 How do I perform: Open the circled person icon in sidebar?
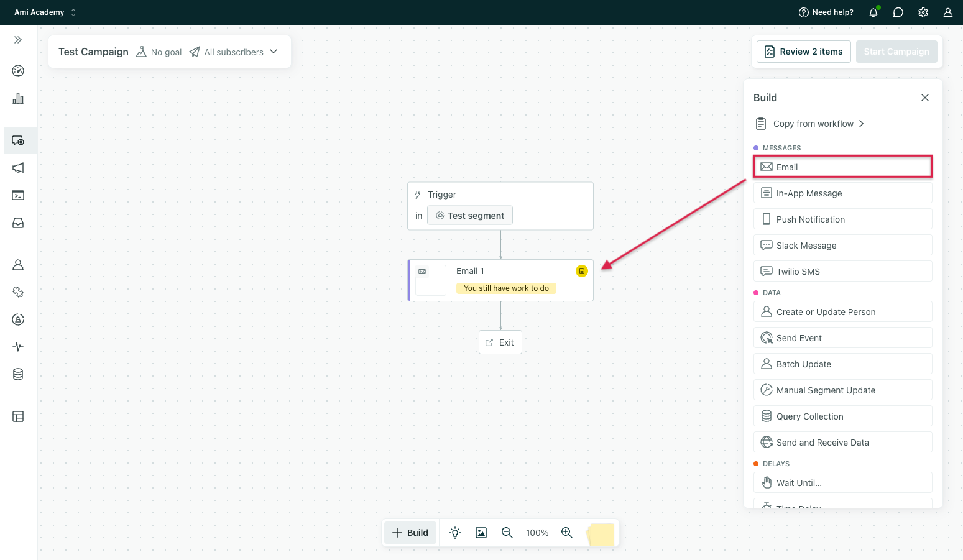pyautogui.click(x=18, y=319)
